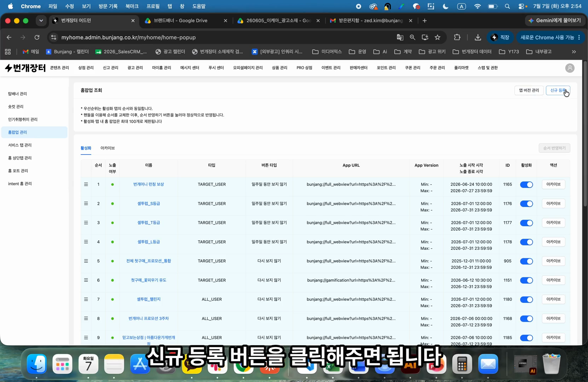
Task: Click the 신규 등록 button
Action: tap(558, 91)
